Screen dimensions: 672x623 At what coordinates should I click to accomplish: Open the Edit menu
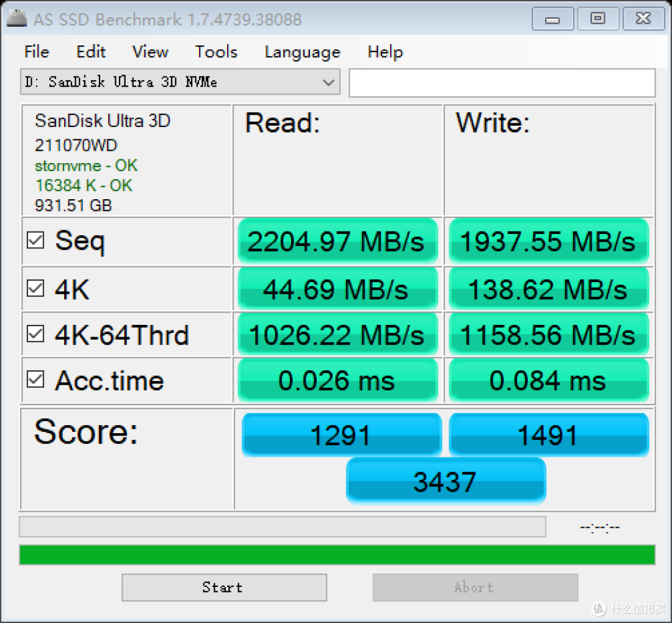pyautogui.click(x=91, y=52)
